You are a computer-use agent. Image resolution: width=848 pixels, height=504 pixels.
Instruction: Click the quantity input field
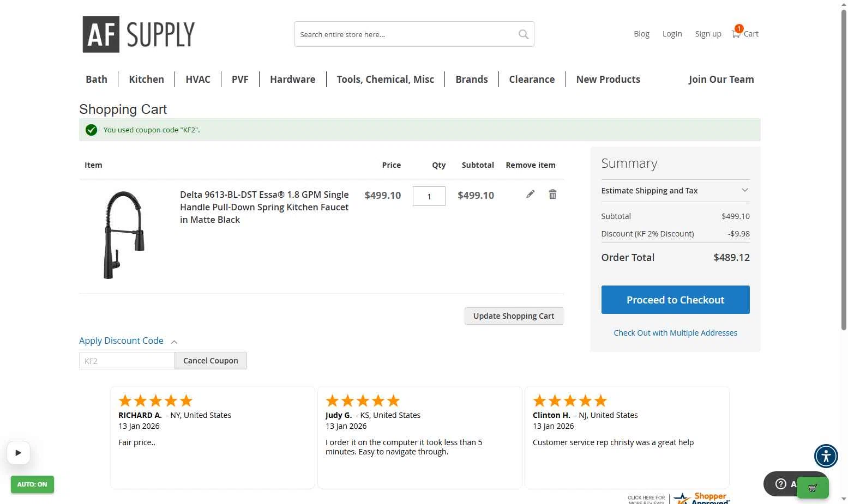(x=429, y=196)
